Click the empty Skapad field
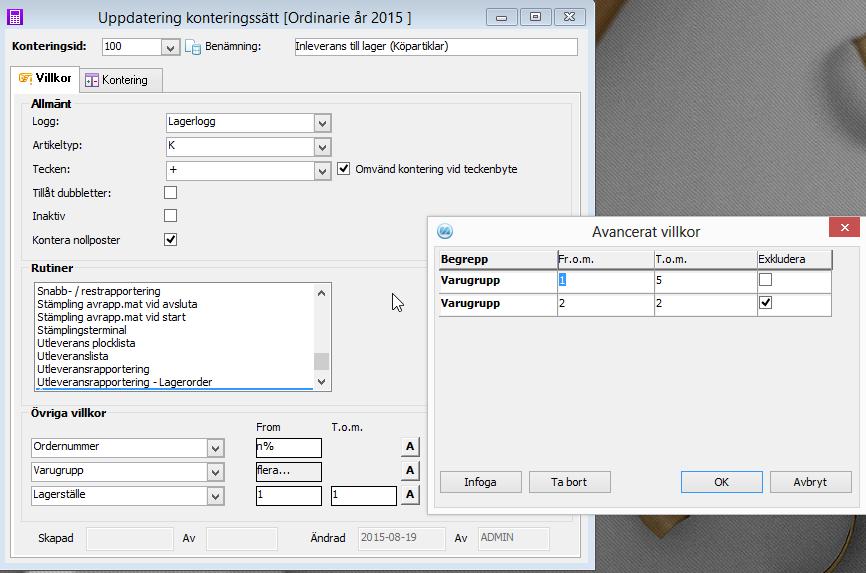This screenshot has width=866, height=573. [130, 539]
